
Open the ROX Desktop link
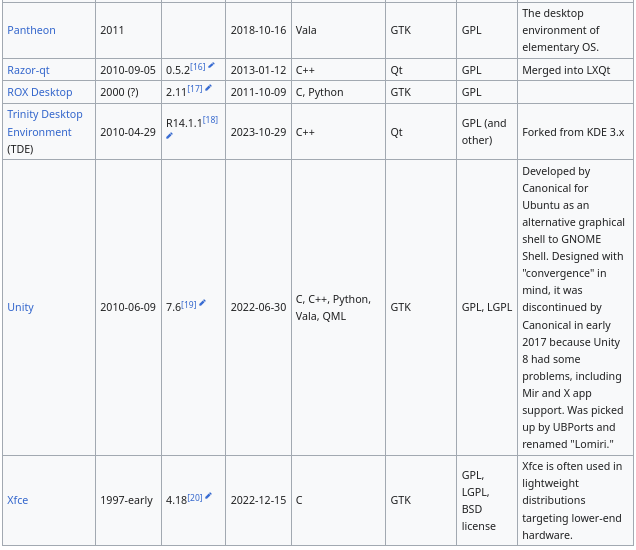pyautogui.click(x=40, y=92)
